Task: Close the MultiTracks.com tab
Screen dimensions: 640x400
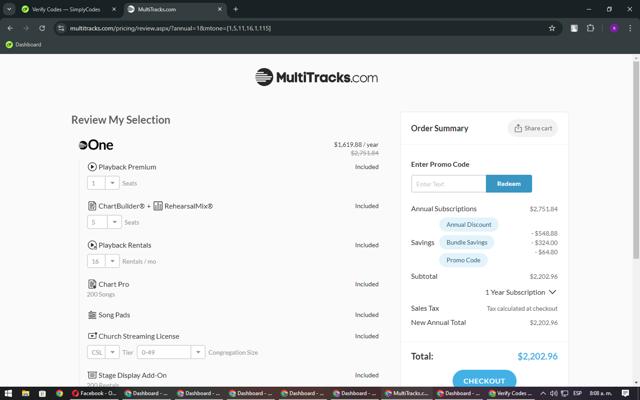Action: (220, 9)
